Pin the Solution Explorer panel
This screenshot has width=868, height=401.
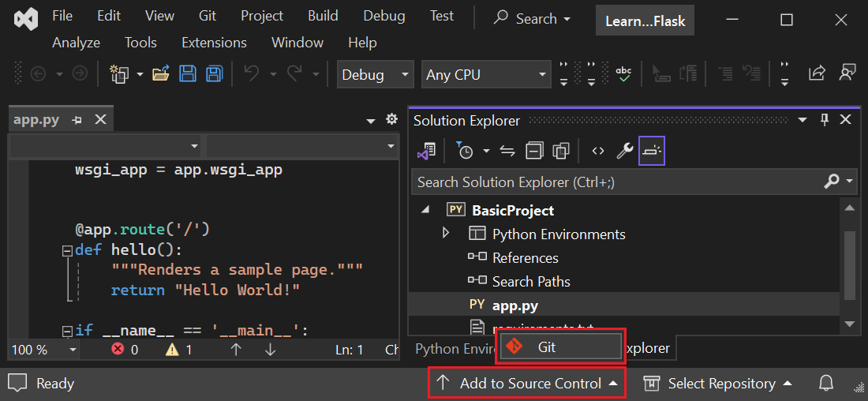(x=825, y=120)
